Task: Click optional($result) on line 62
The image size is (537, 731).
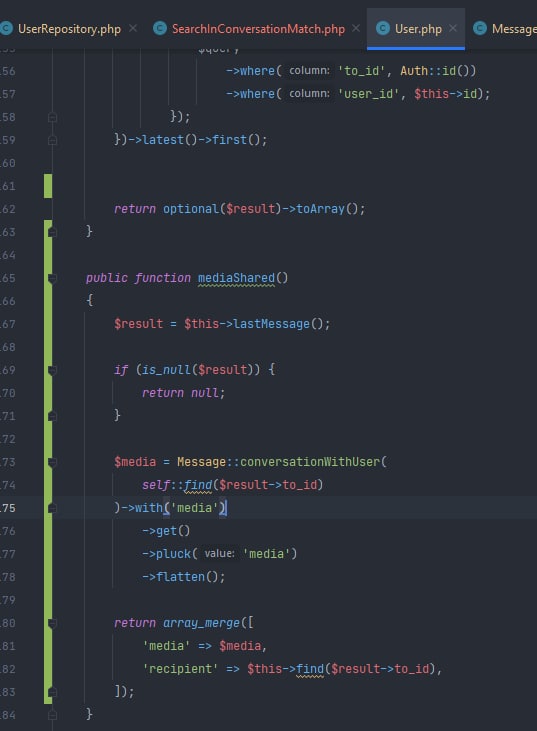Action: click(x=222, y=208)
